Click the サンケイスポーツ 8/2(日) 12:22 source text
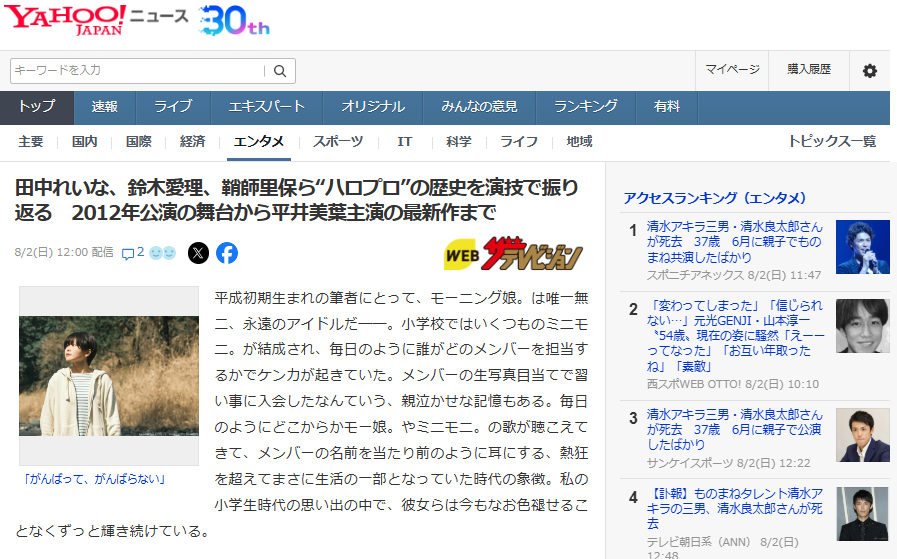Viewport: 897px width, 559px height. 729,463
